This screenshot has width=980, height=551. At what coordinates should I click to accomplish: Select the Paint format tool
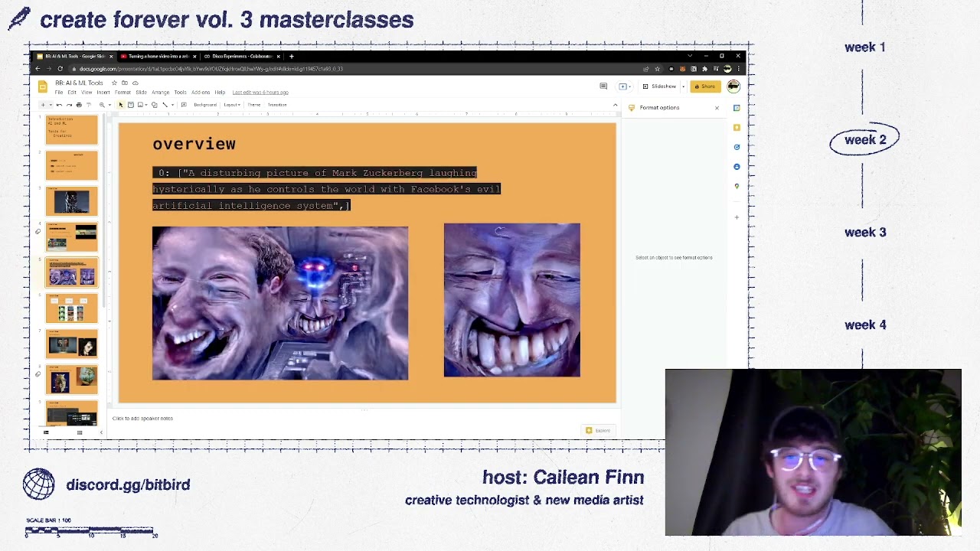89,105
